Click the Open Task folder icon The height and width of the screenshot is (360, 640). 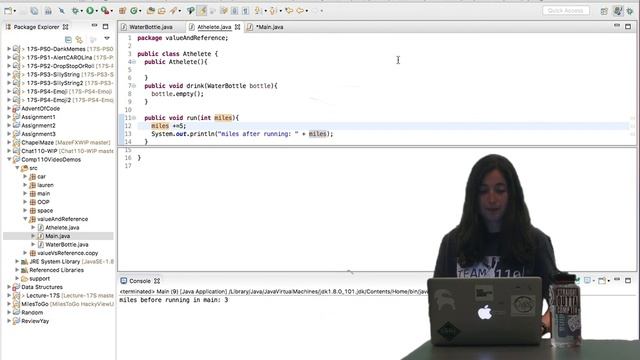[x=162, y=11]
